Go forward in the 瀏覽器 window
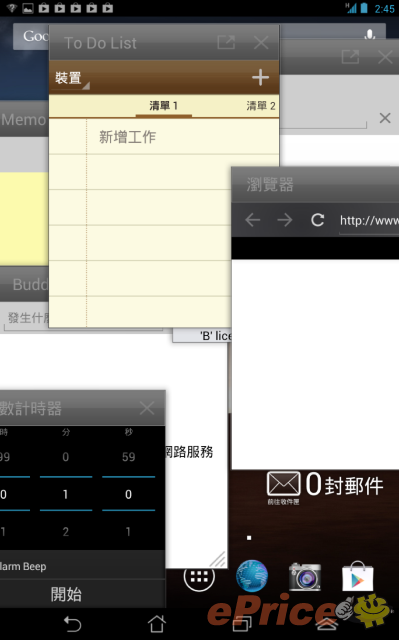Image resolution: width=399 pixels, height=640 pixels. pos(285,220)
